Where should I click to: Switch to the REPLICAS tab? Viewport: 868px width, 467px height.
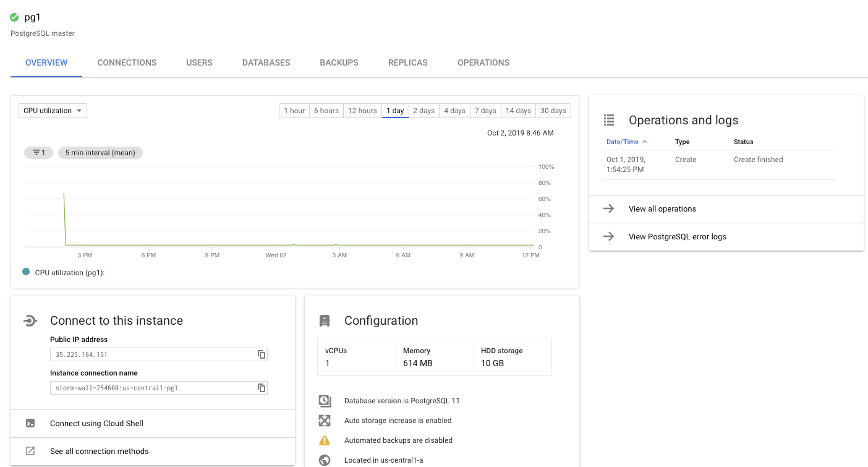[x=408, y=62]
